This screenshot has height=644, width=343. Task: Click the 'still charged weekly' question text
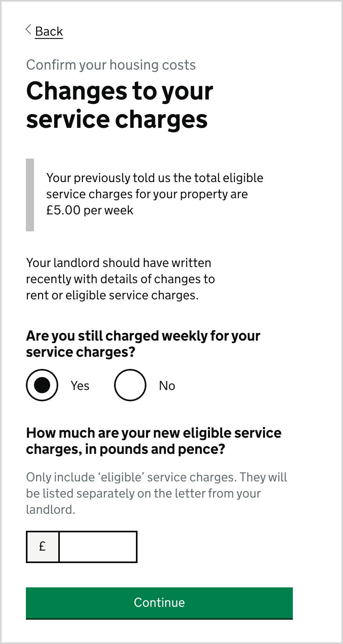click(143, 343)
